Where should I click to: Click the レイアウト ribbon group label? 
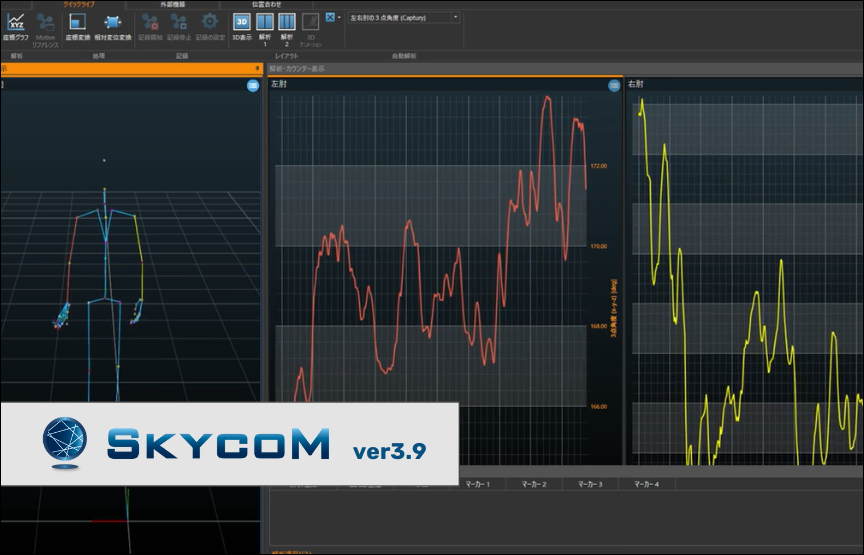pyautogui.click(x=287, y=56)
